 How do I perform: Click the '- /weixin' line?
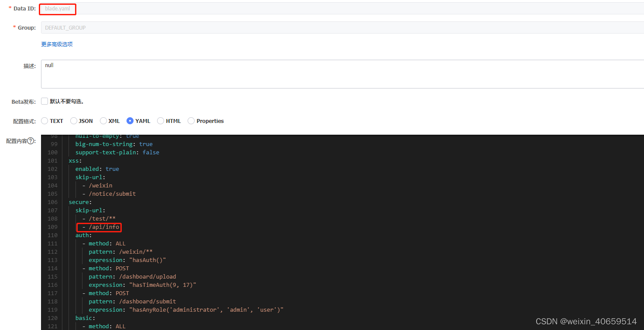click(x=97, y=185)
